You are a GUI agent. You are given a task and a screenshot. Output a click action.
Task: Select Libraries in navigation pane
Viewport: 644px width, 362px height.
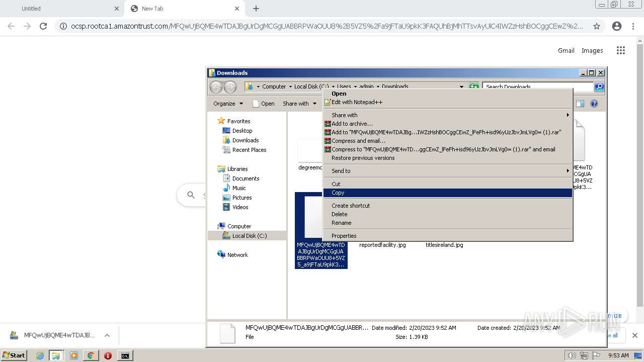click(x=232, y=169)
